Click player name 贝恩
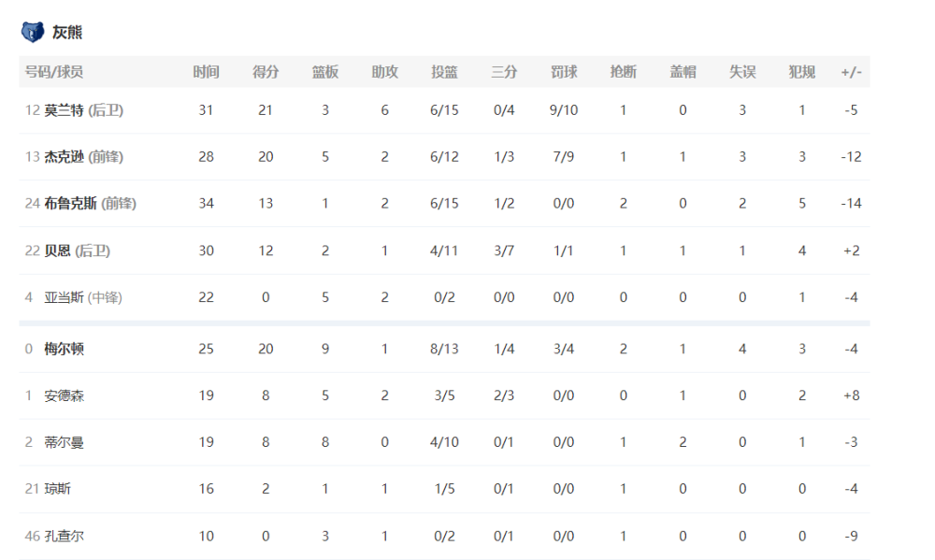Image resolution: width=935 pixels, height=560 pixels. (57, 251)
